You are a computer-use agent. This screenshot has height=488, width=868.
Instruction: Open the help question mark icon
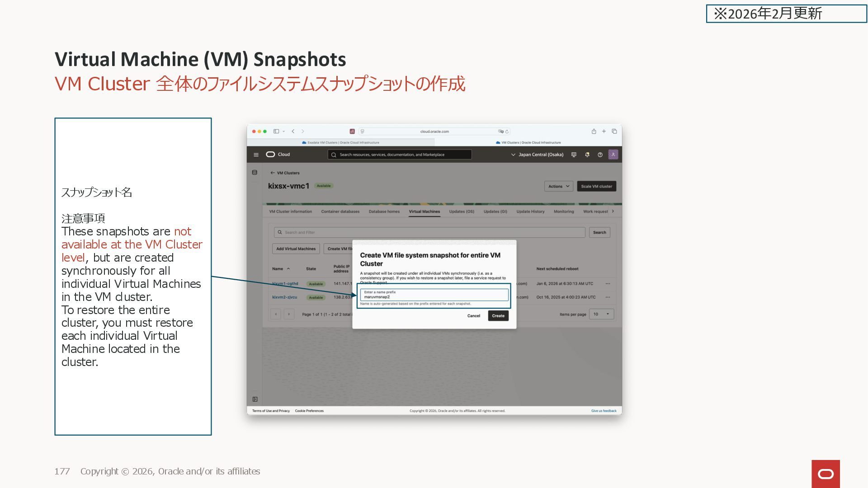tap(600, 155)
